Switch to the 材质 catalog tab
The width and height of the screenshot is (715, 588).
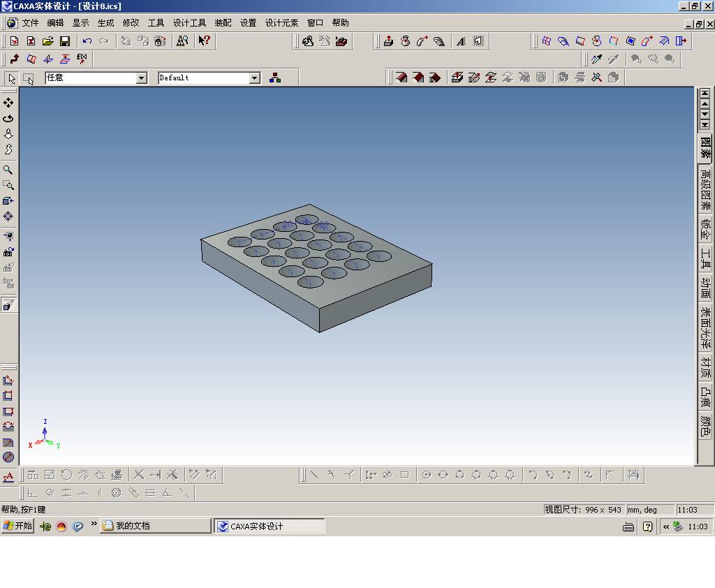tap(705, 367)
